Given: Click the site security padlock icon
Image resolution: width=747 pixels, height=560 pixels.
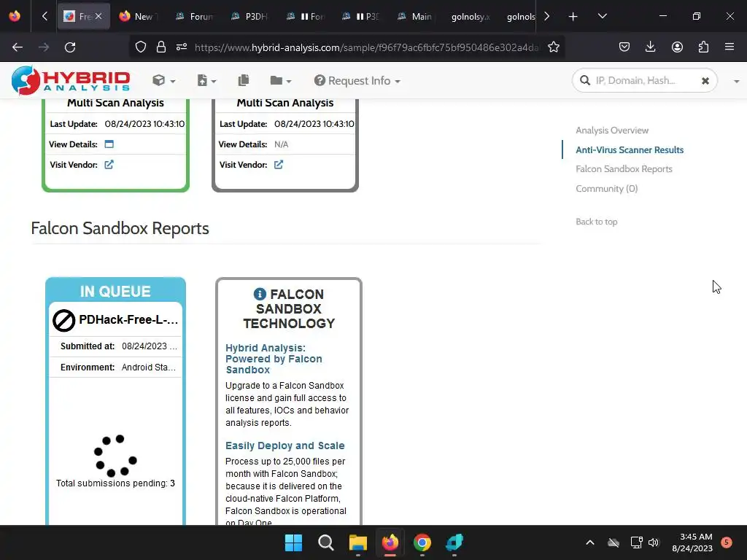Looking at the screenshot, I should [161, 47].
